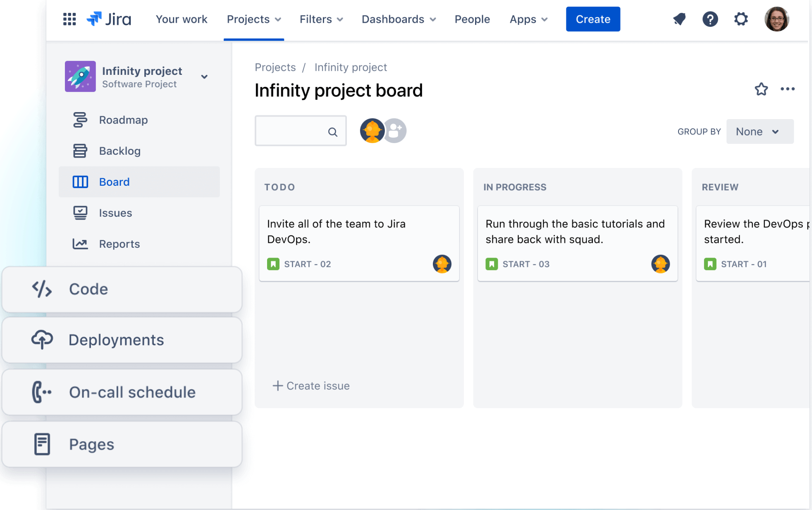This screenshot has width=812, height=510.
Task: Click the notifications bell icon
Action: (x=679, y=19)
